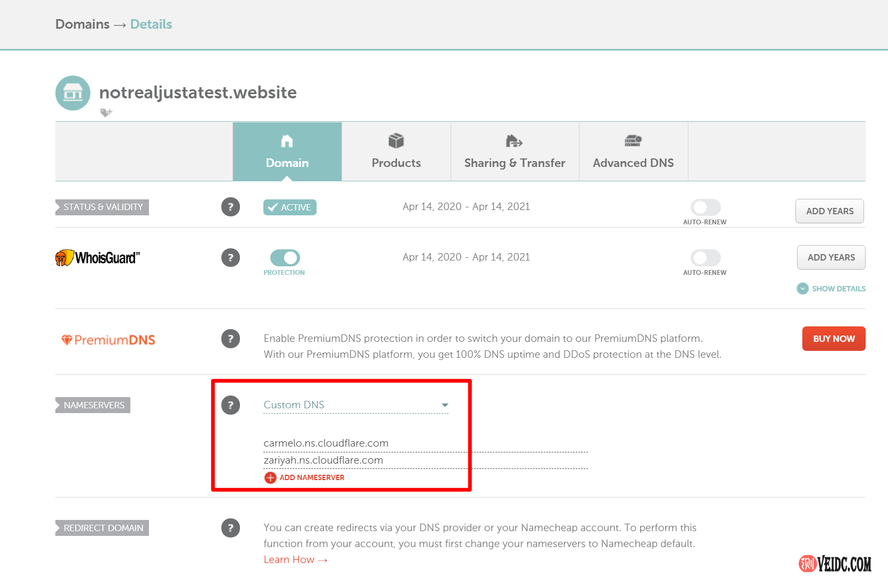This screenshot has height=588, width=888.
Task: Click the Details breadcrumb
Action: 151,24
